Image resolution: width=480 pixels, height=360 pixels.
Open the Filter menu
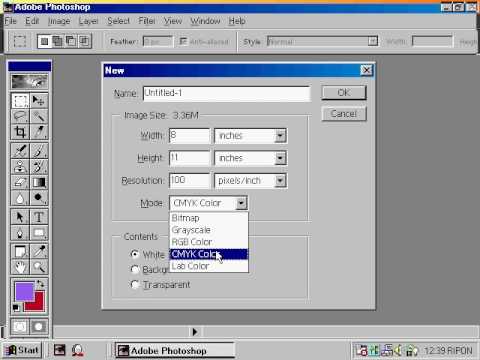coord(147,21)
